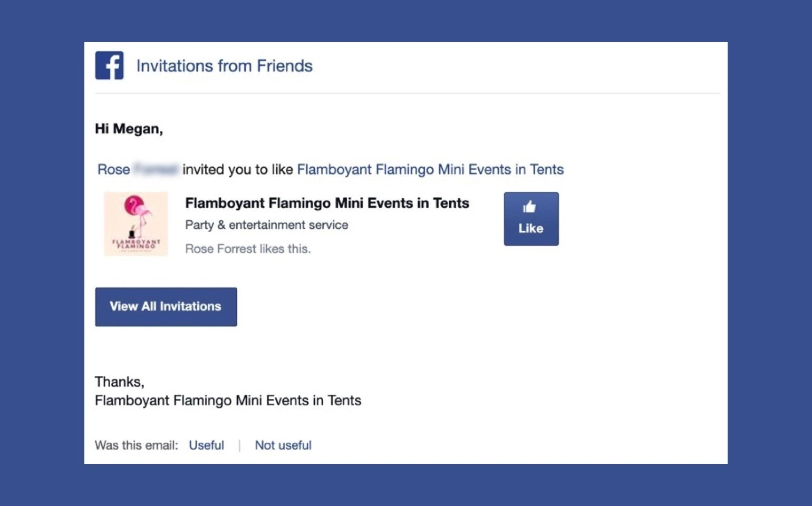Screen dimensions: 812x506
Task: Mark this email as Useful
Action: pos(206,445)
